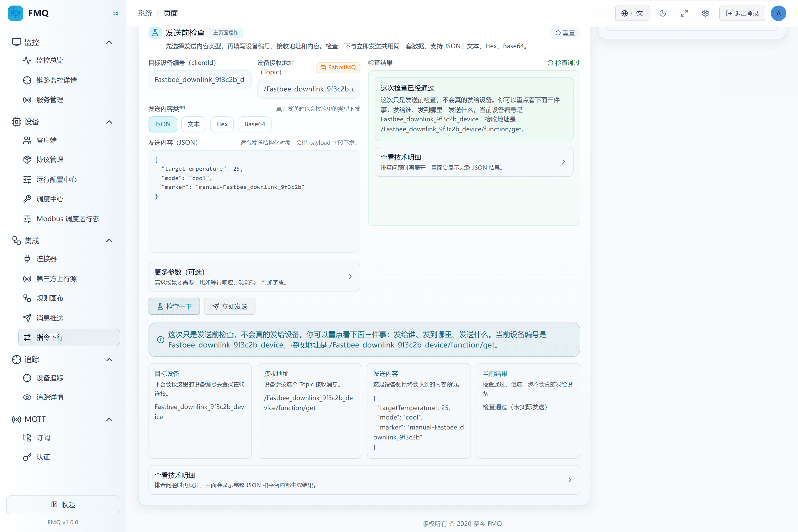Collapse the 设备 sidebar group

click(109, 122)
